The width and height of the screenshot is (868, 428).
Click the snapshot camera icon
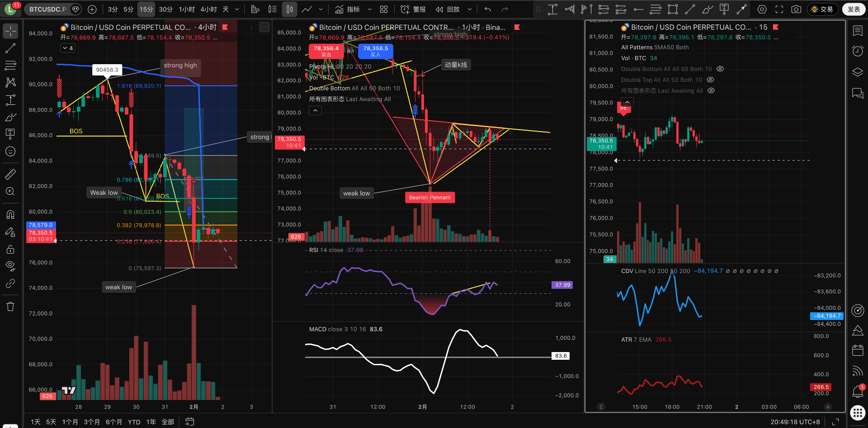[796, 9]
